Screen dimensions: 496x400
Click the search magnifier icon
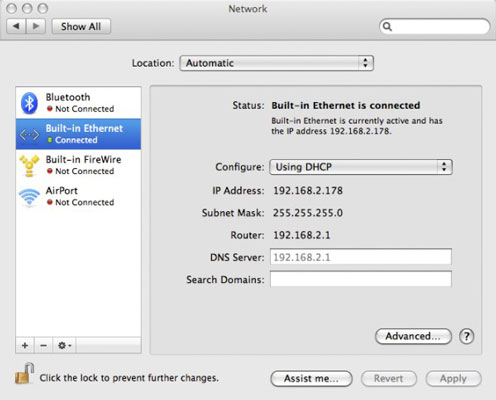point(387,26)
